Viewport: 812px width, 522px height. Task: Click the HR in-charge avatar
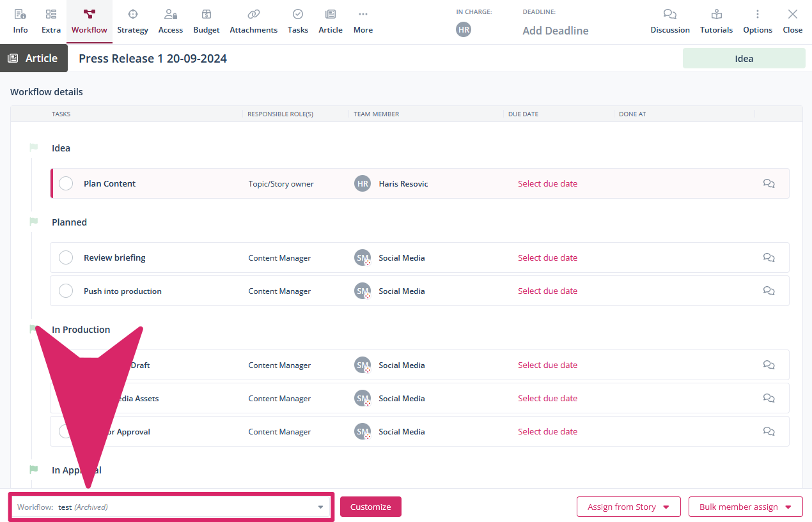[x=464, y=29]
